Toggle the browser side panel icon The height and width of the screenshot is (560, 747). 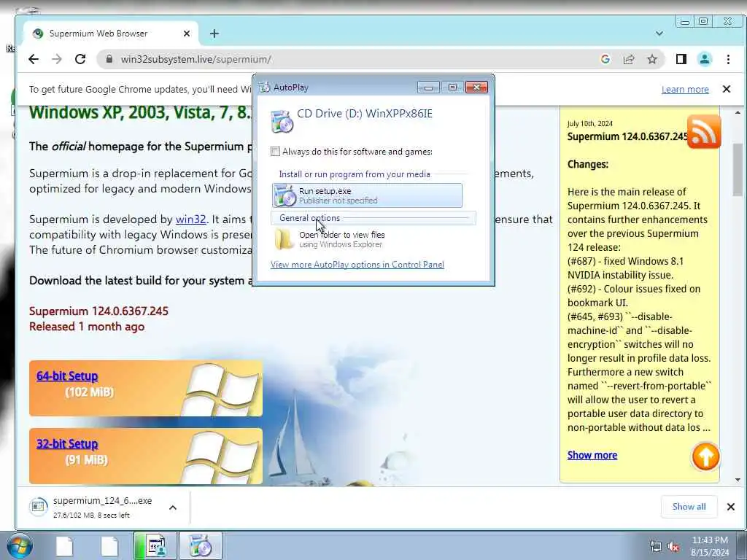[x=681, y=59]
